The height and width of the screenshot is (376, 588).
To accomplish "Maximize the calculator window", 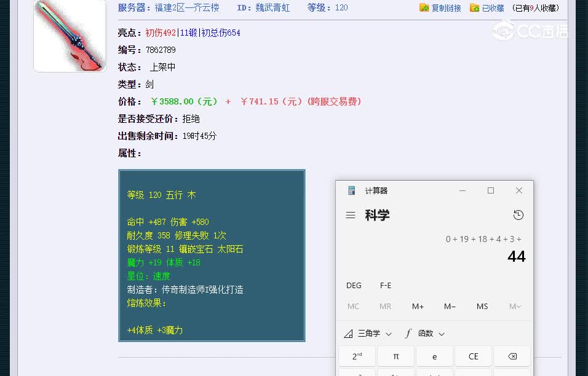I will (x=490, y=190).
